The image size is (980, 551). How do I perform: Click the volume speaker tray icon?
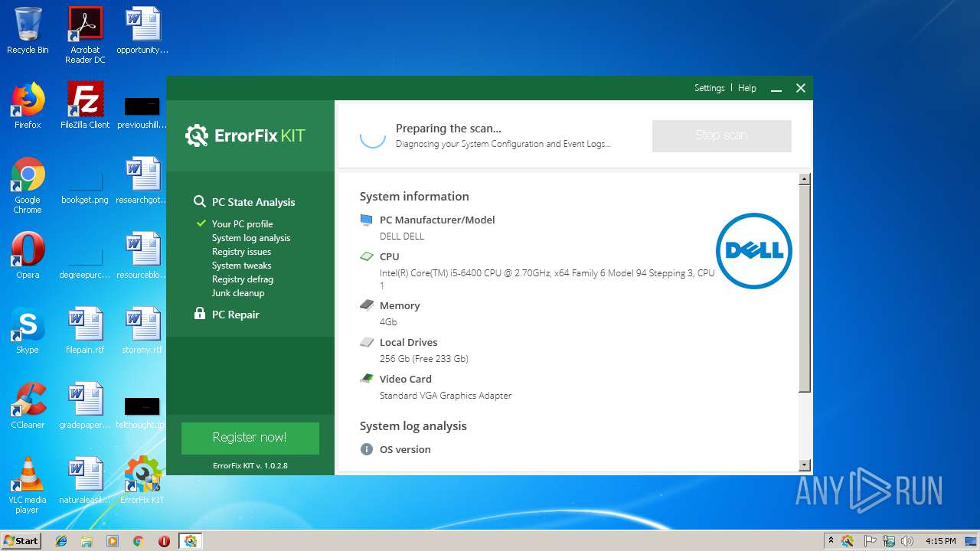tap(907, 541)
